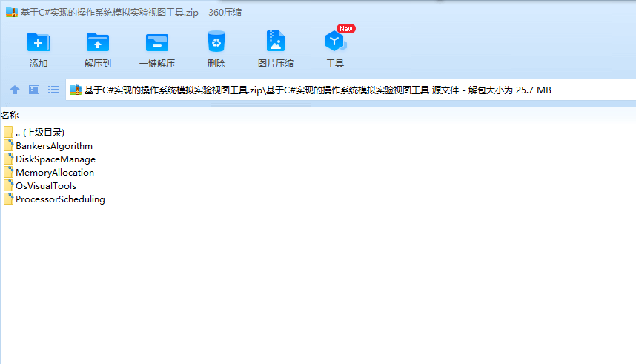Screen dimensions: 636x364
Task: Click the OsVisualTools folder icon
Action: [x=8, y=186]
